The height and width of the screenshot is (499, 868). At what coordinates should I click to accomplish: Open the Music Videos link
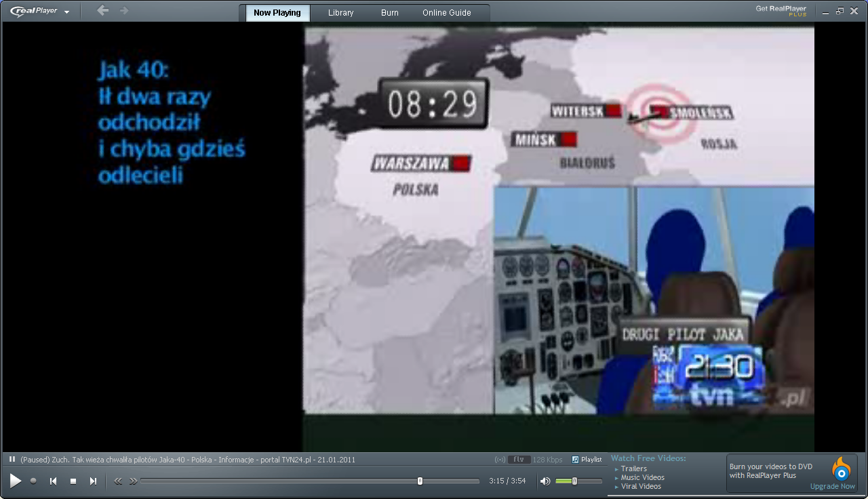pyautogui.click(x=642, y=477)
